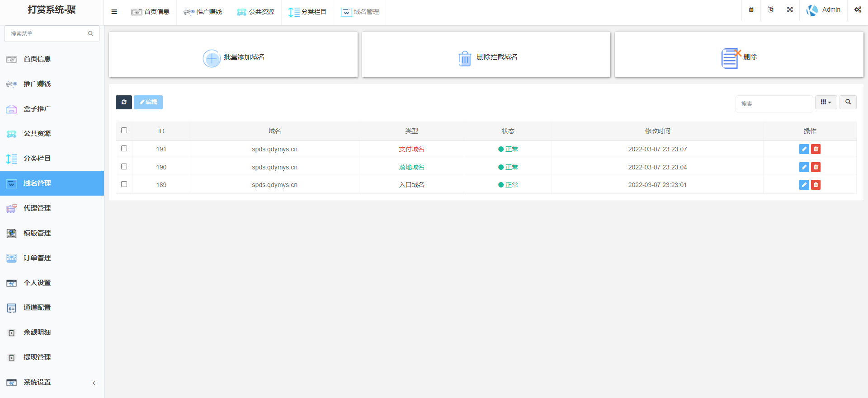
Task: Open 订单管理 in the sidebar
Action: (x=37, y=258)
